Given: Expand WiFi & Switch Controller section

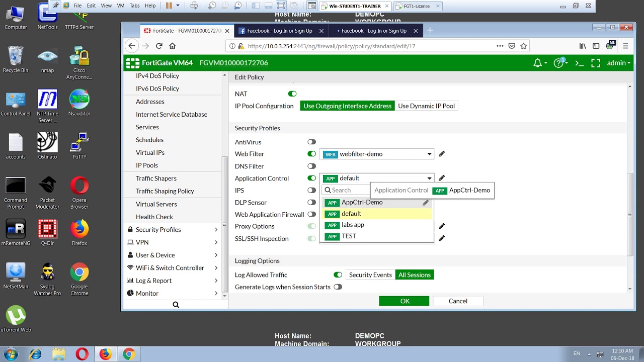Looking at the screenshot, I should pos(173,267).
